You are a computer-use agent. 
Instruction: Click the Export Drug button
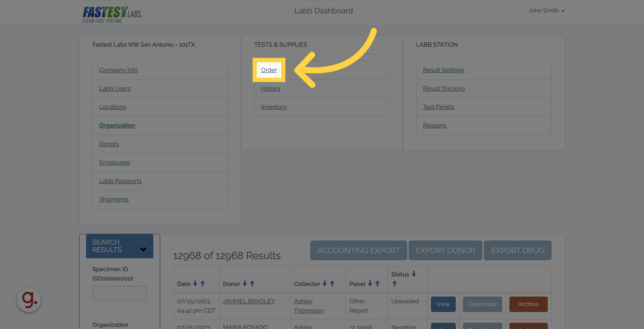tap(517, 250)
